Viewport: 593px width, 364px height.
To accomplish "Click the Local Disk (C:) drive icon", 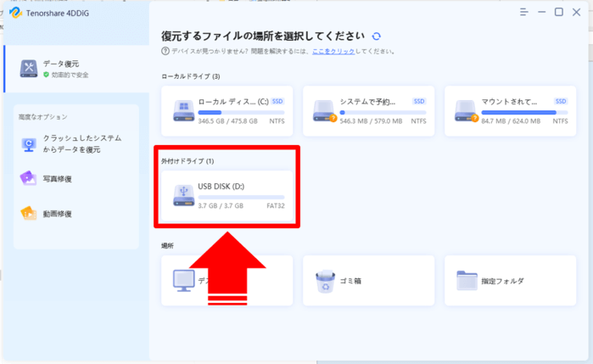I will pyautogui.click(x=184, y=111).
